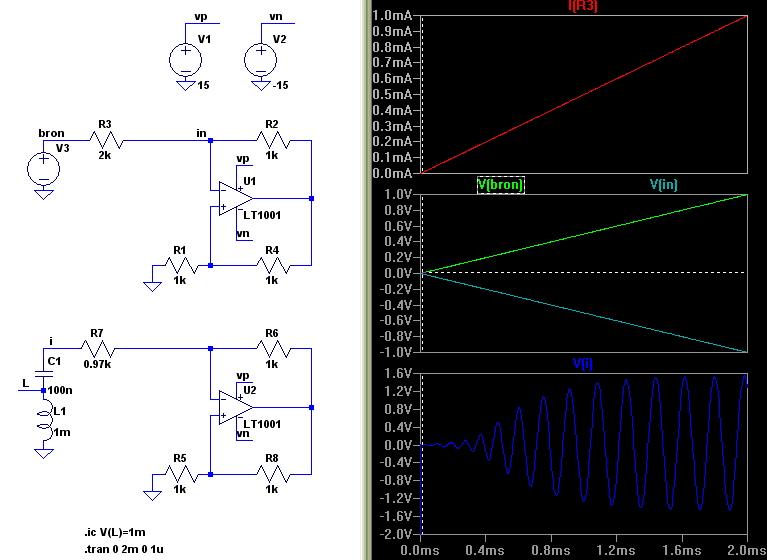Select the V1 voltage source symbol
Image resolution: width=767 pixels, height=560 pixels.
(x=185, y=58)
